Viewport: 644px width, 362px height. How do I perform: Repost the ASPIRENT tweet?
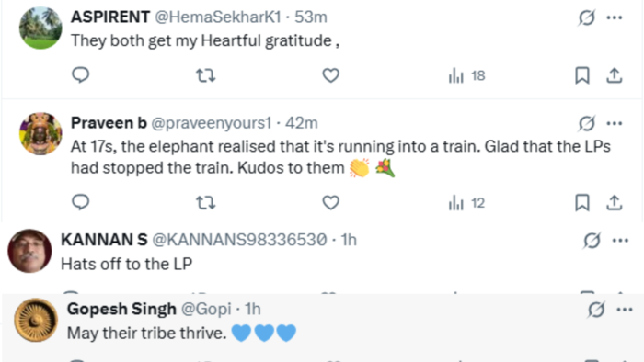pos(205,75)
